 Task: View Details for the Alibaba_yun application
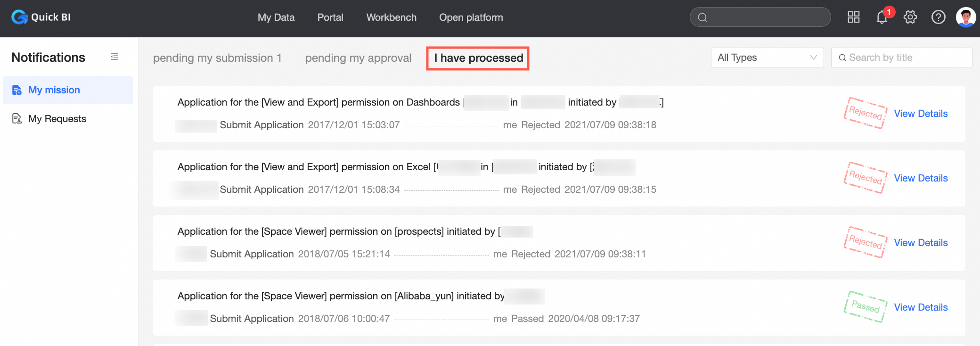tap(921, 307)
